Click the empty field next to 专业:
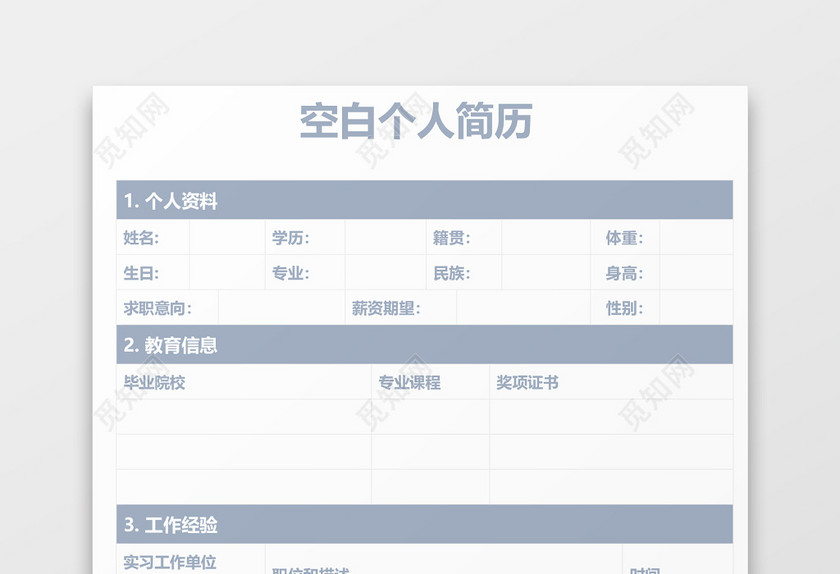This screenshot has height=574, width=840. [385, 272]
